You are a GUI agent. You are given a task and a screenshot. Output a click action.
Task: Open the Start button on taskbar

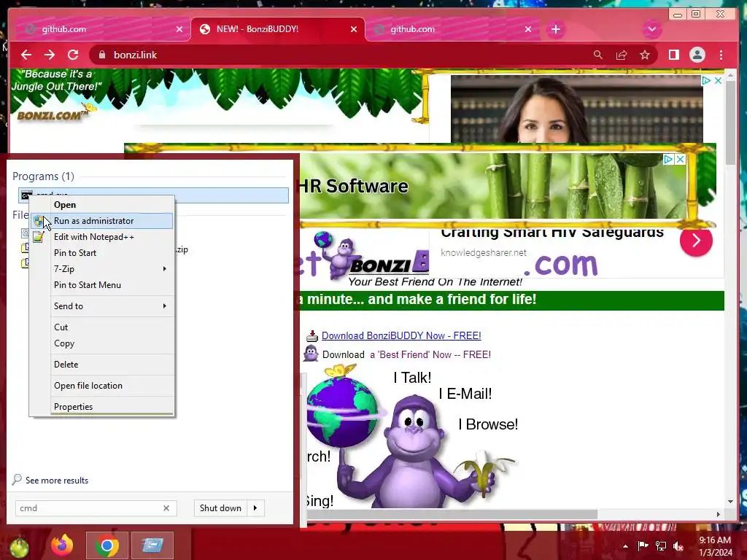pyautogui.click(x=19, y=547)
